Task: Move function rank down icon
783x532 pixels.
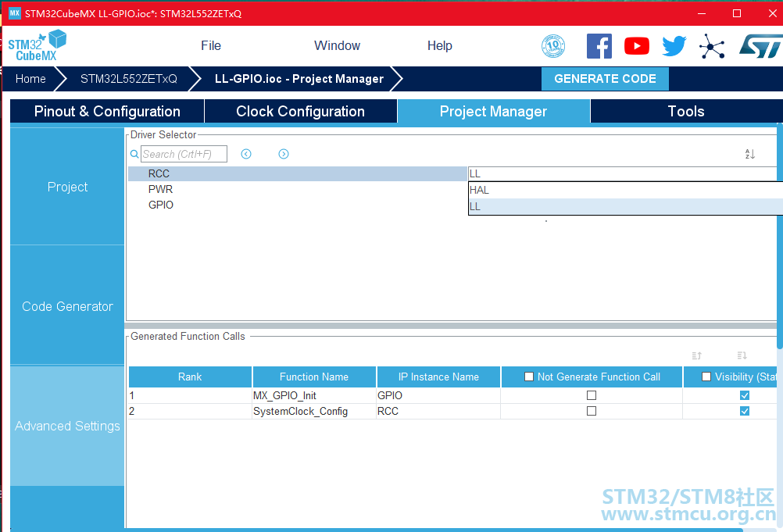Action: click(742, 355)
